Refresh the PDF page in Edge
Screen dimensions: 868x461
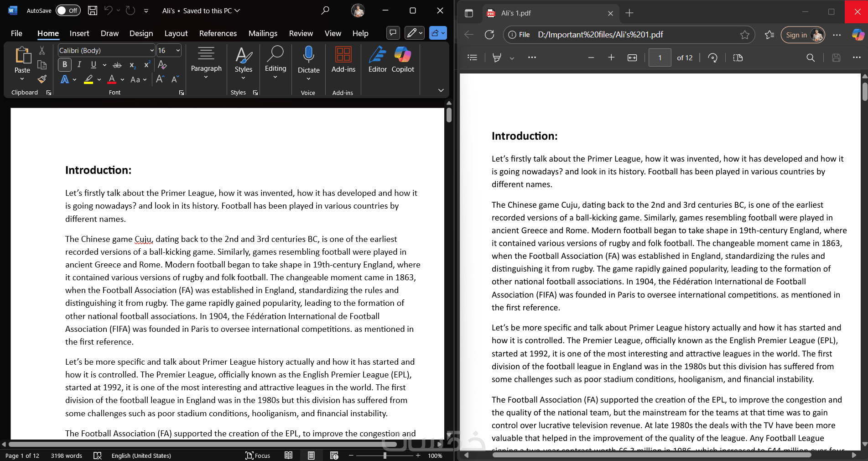point(489,35)
